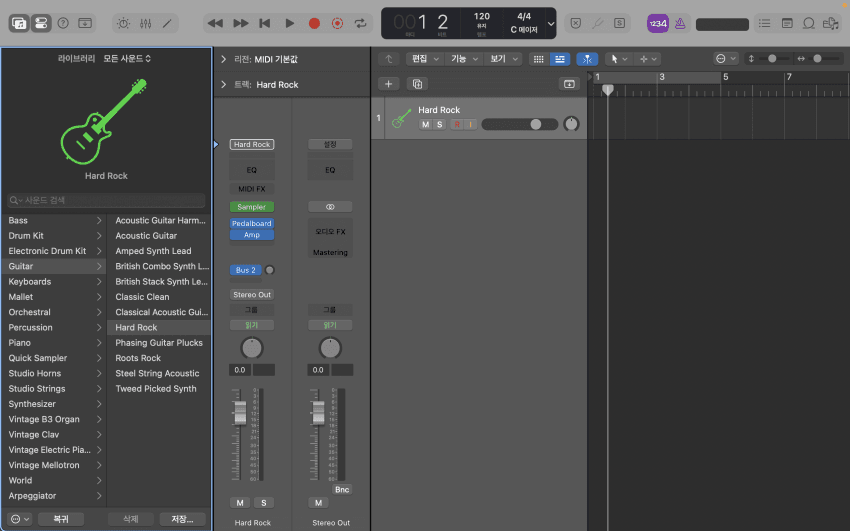This screenshot has width=850, height=531.
Task: Click the 복귀 button in library
Action: pos(61,519)
